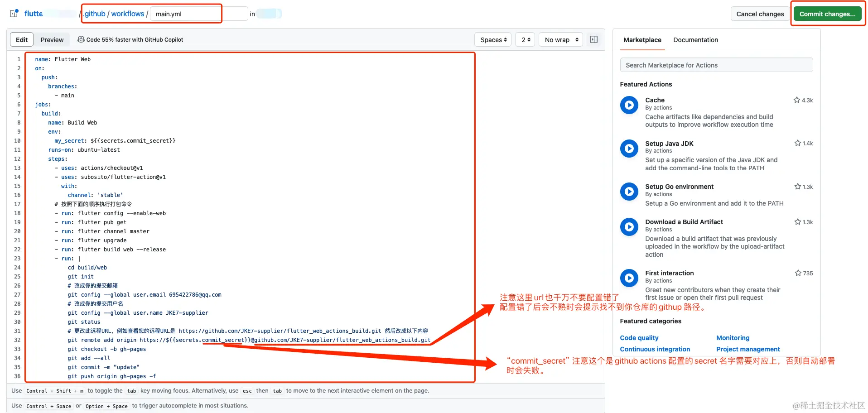Open the Continuous integration category
The height and width of the screenshot is (413, 868).
click(655, 349)
